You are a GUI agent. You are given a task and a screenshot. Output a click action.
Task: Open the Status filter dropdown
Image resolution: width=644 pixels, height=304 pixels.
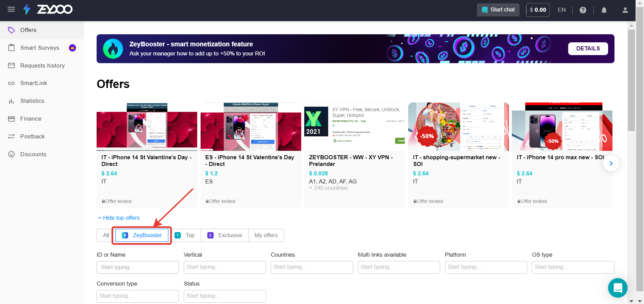(225, 296)
